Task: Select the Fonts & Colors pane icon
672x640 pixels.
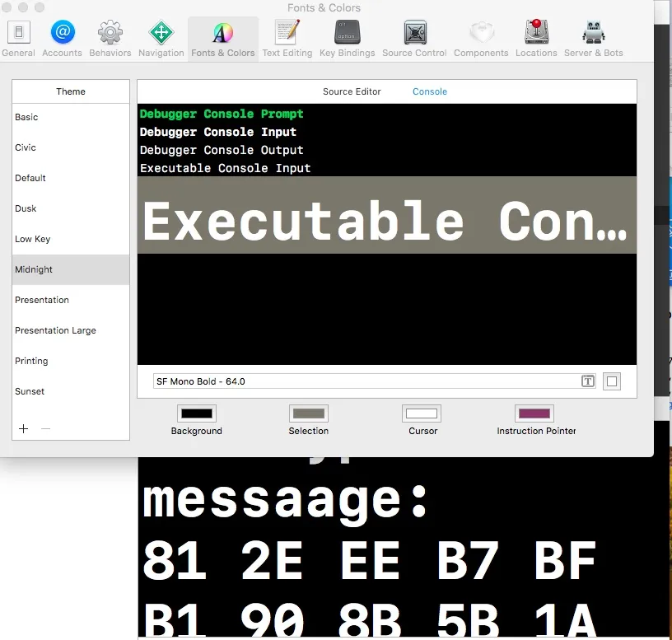Action: tap(223, 39)
